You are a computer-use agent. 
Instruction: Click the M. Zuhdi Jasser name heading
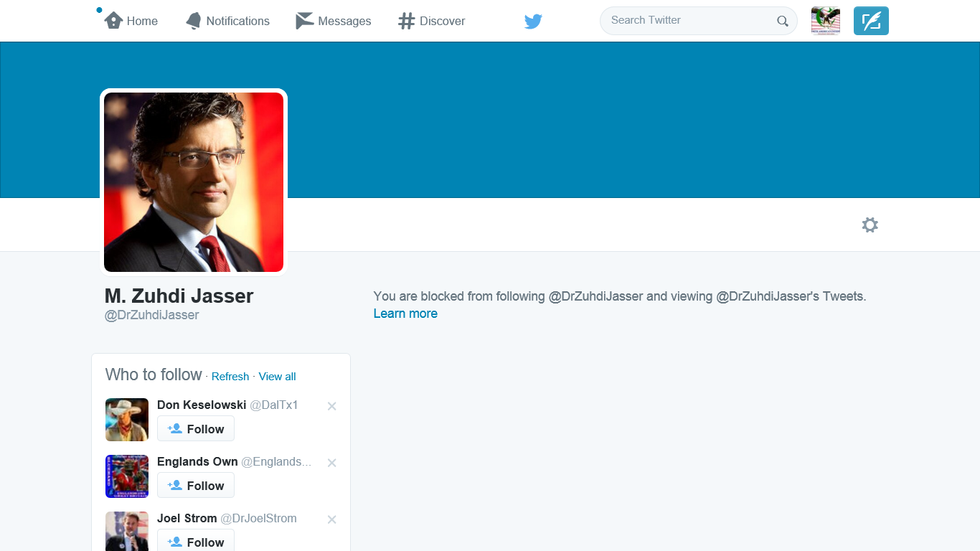(179, 296)
